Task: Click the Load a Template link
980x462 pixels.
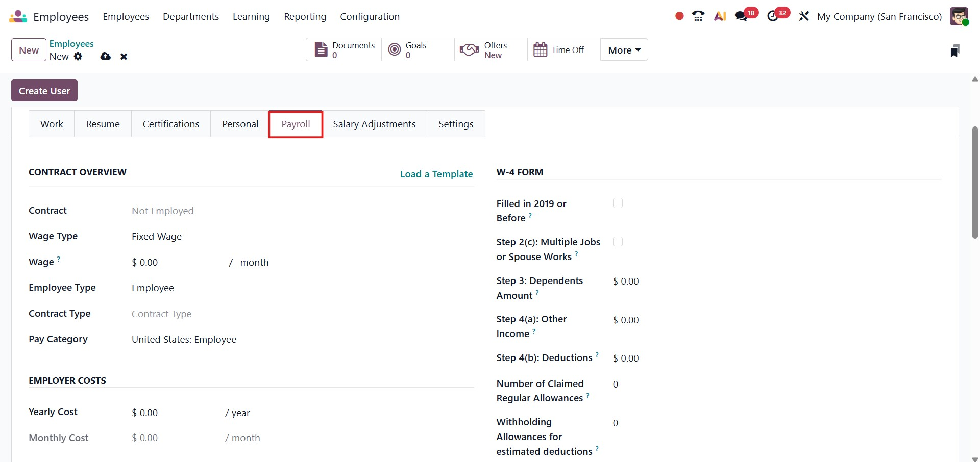Action: coord(436,174)
